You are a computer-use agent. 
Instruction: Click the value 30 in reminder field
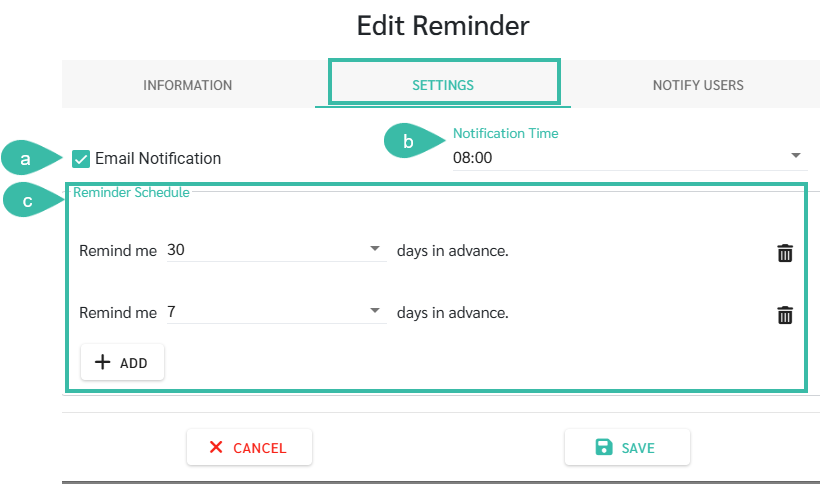click(176, 250)
